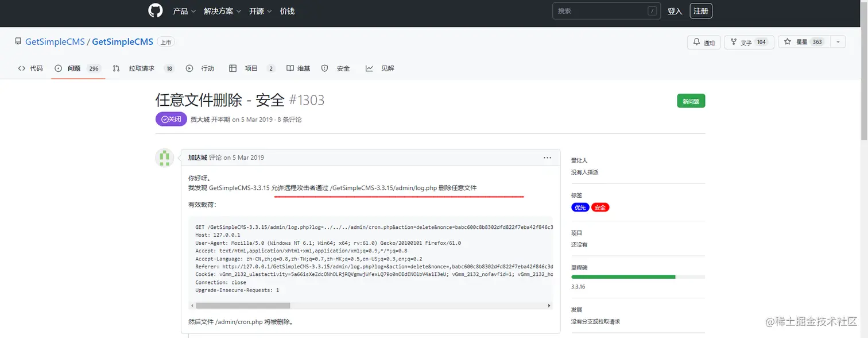Open the 开源 dropdown
868x338 pixels.
pyautogui.click(x=261, y=11)
